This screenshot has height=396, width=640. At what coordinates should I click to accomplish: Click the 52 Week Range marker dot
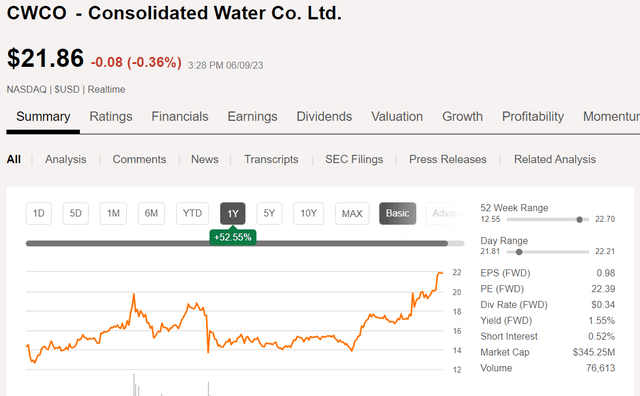[579, 220]
